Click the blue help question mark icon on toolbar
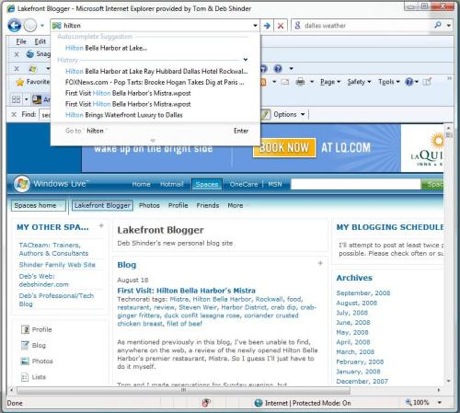The height and width of the screenshot is (413, 460). [278, 69]
